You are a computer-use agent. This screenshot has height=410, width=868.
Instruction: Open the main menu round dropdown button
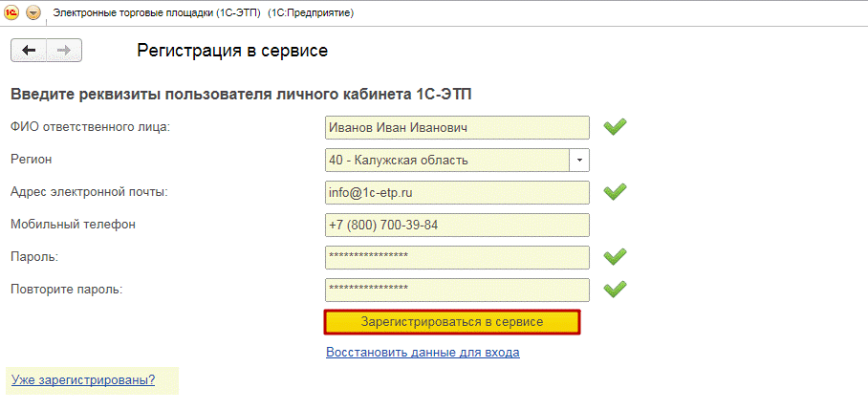coord(33,12)
